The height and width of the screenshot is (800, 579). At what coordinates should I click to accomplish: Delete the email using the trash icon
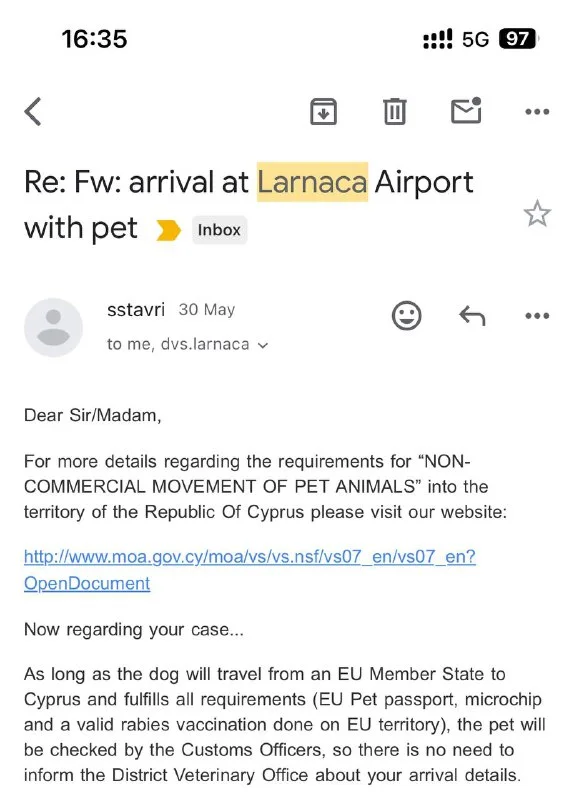(394, 111)
